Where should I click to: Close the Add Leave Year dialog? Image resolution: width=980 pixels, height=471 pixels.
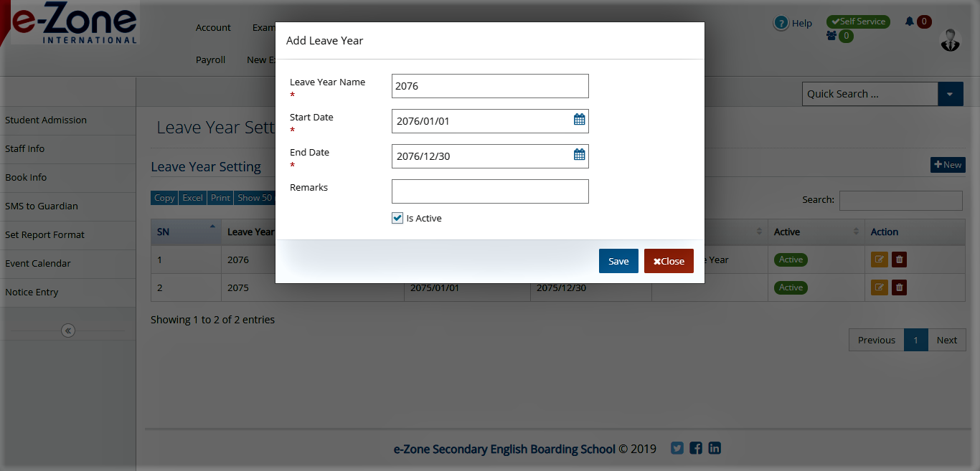tap(669, 261)
